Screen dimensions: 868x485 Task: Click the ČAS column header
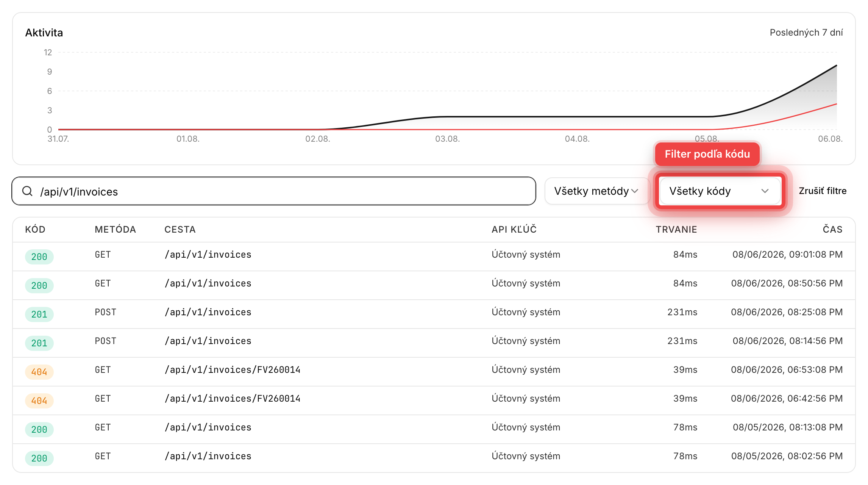[832, 230]
